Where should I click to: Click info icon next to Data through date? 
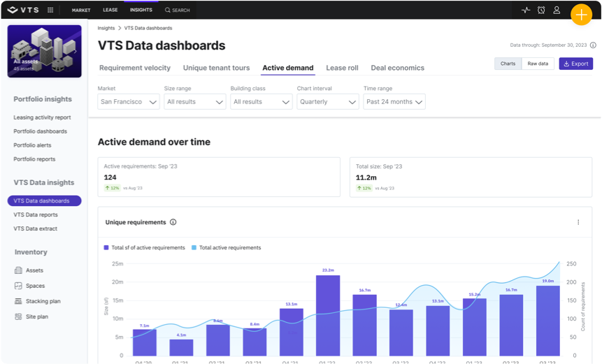coord(593,45)
